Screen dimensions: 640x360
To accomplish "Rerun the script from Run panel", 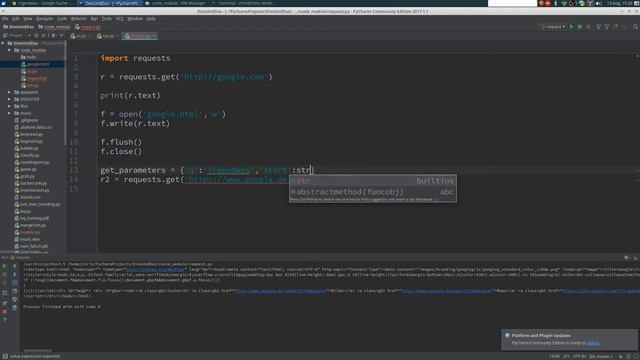I will click(5, 266).
